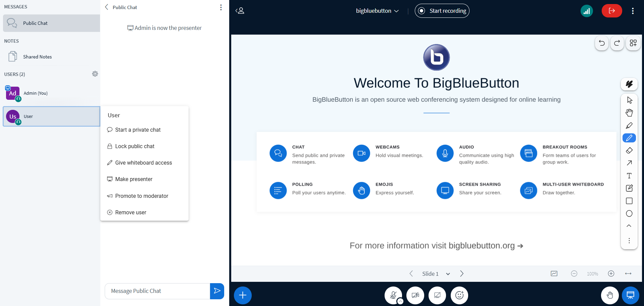Focus the Message Public Chat input

click(x=157, y=291)
